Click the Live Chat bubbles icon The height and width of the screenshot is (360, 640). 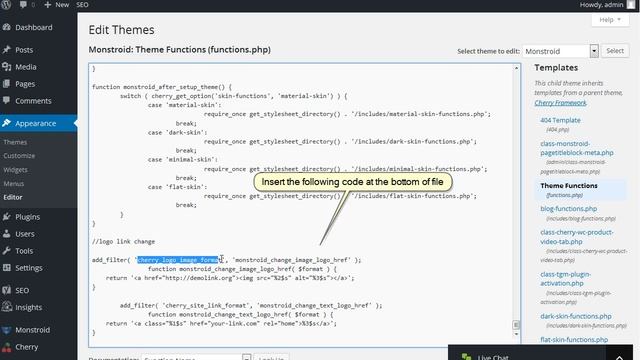click(467, 357)
